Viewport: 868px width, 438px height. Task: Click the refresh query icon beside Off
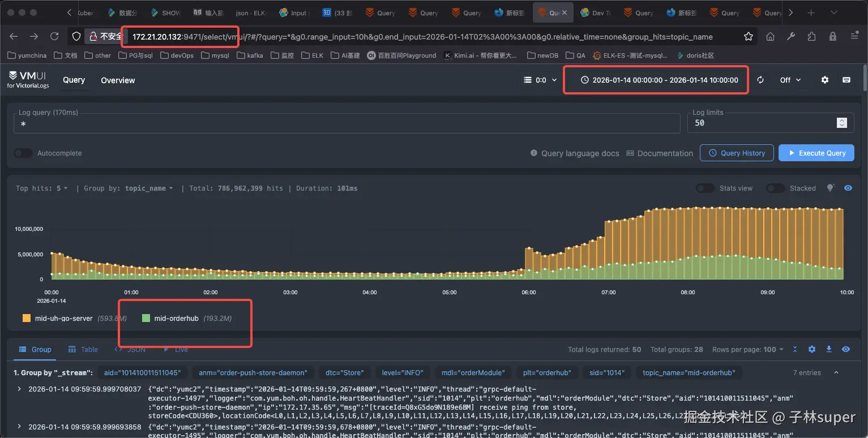(760, 80)
